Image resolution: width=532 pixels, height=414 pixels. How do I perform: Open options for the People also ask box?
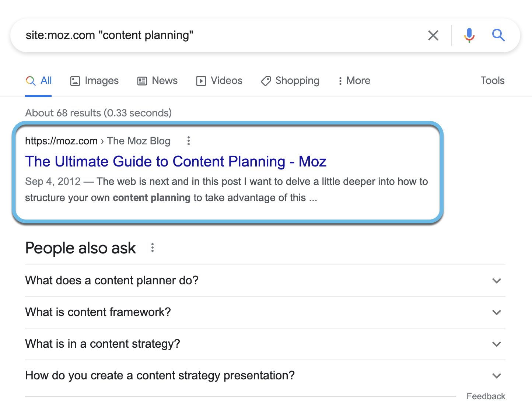[x=152, y=248]
